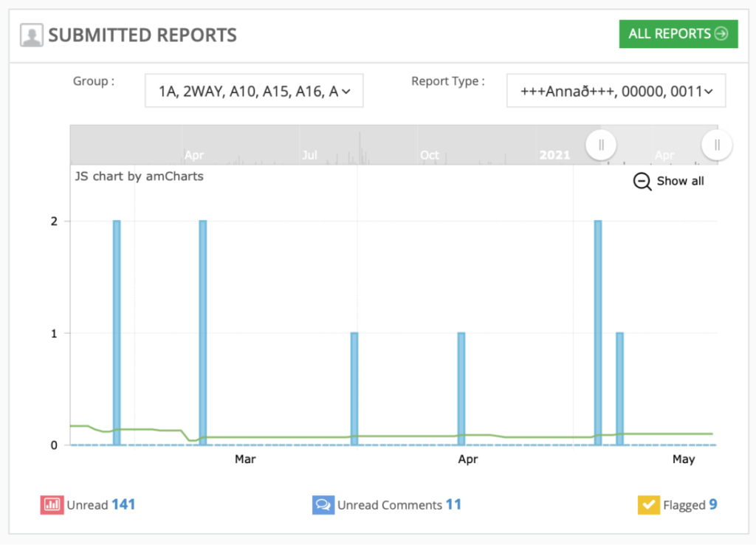Grab the right range slider handle

(x=717, y=145)
